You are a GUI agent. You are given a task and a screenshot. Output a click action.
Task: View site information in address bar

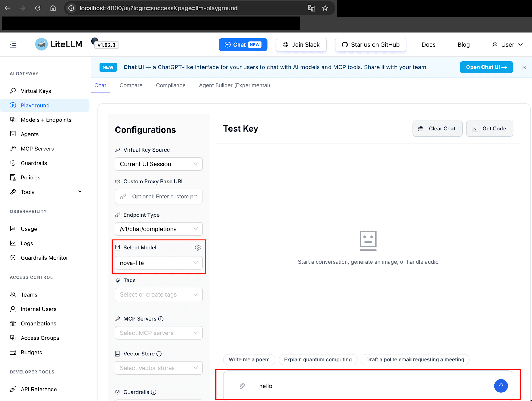(x=71, y=8)
